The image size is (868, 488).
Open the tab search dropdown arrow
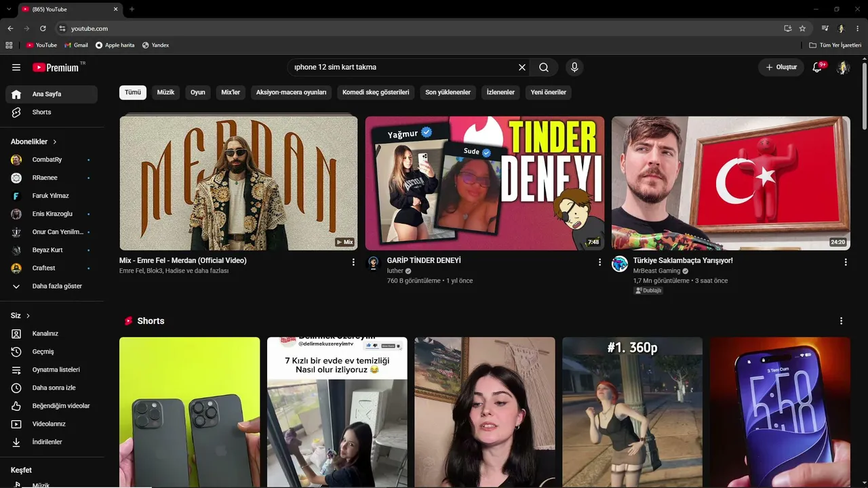(8, 9)
